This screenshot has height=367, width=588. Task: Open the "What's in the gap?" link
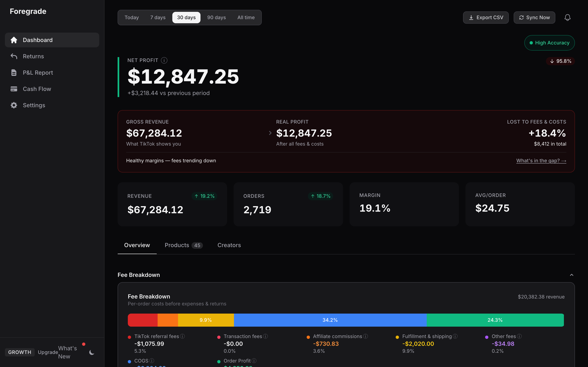pos(541,161)
